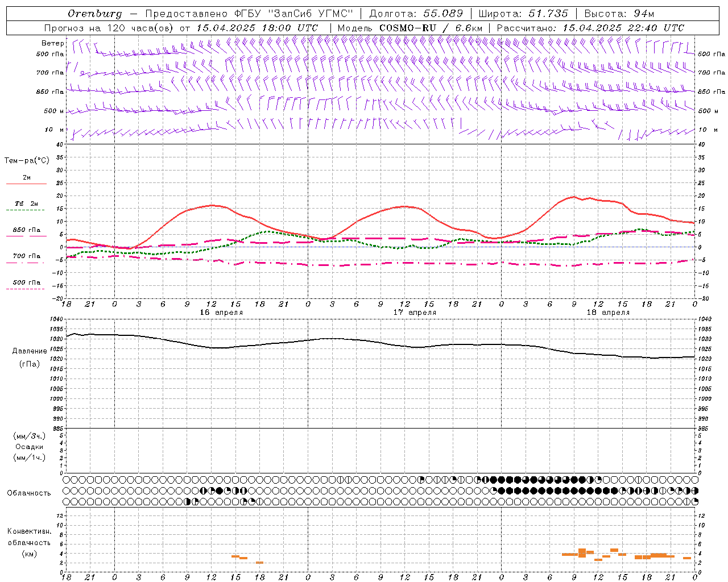Click the "16 апреля" date label

221,313
